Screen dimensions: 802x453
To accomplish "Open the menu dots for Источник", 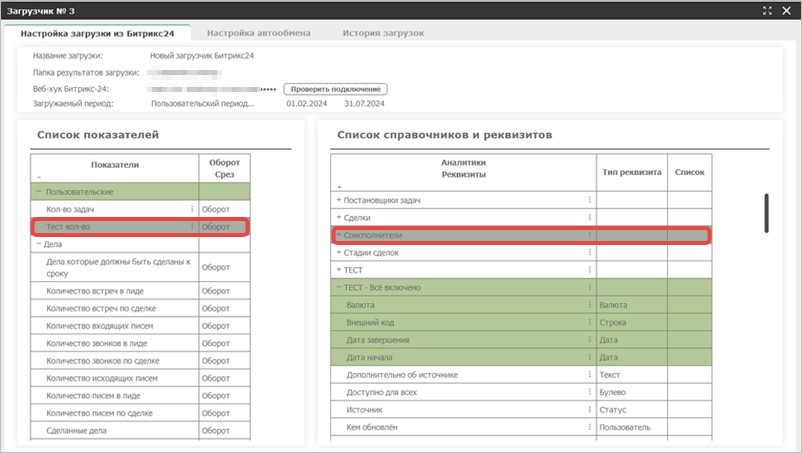I will (x=590, y=409).
